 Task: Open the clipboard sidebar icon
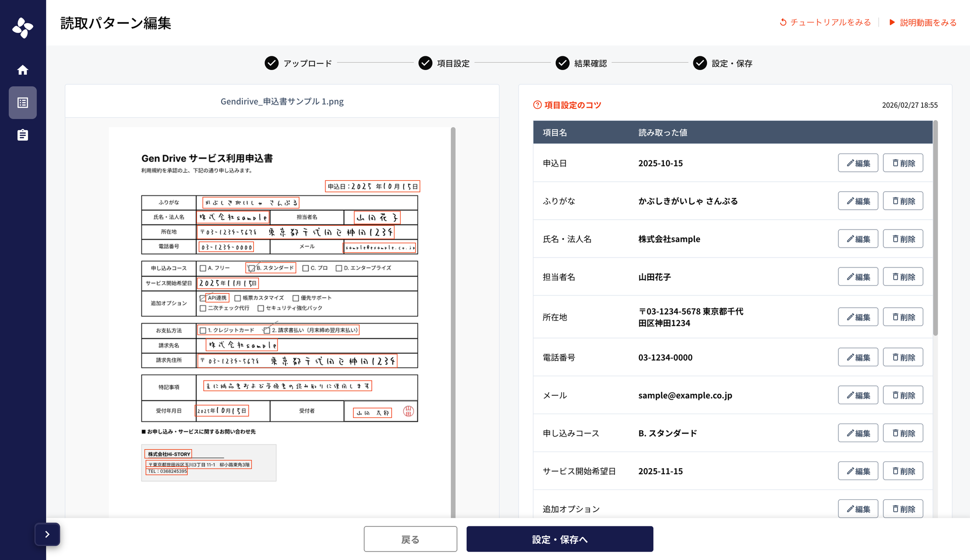click(23, 135)
